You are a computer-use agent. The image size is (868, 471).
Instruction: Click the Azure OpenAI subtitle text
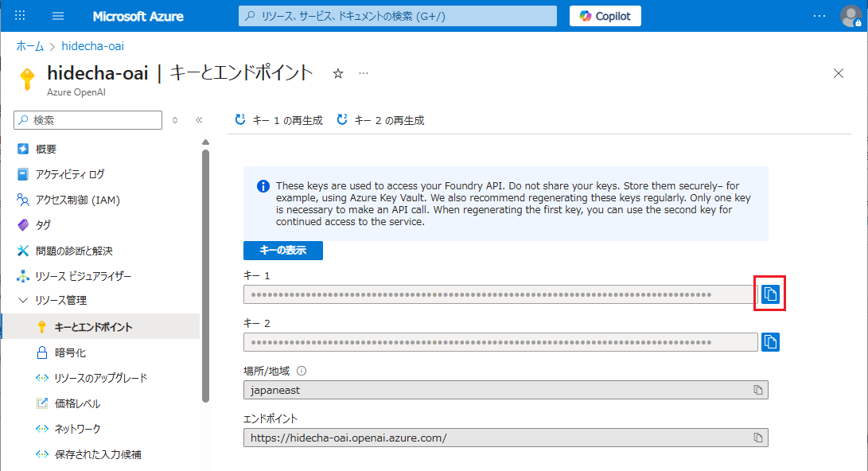tap(76, 92)
